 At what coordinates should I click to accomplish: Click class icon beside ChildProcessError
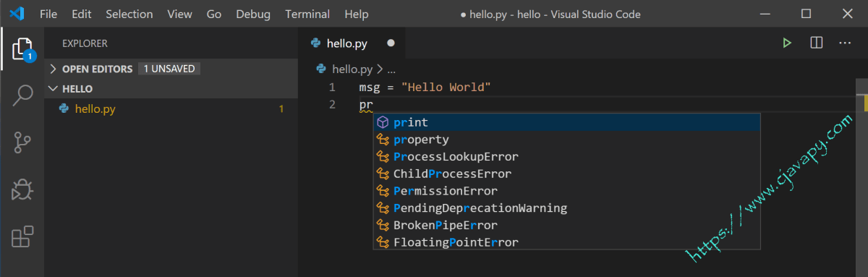383,174
